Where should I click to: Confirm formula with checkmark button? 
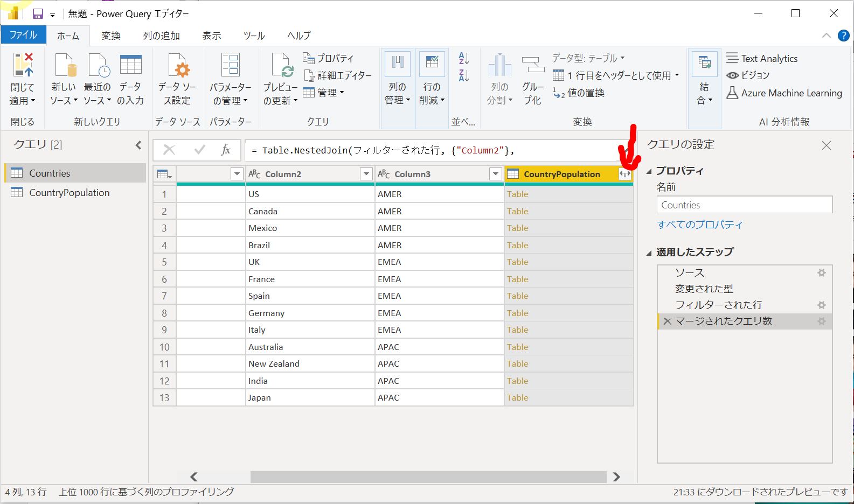tap(199, 150)
